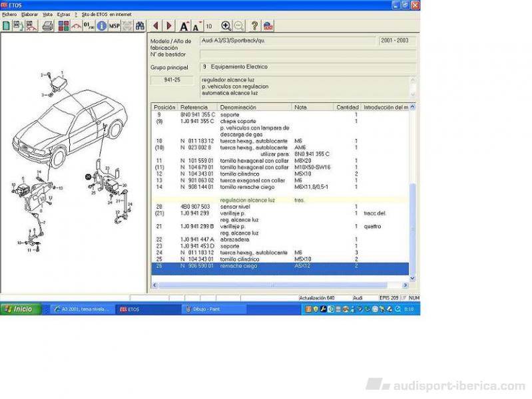The height and width of the screenshot is (399, 532).
Task: Click the blue information icon
Action: click(x=101, y=26)
